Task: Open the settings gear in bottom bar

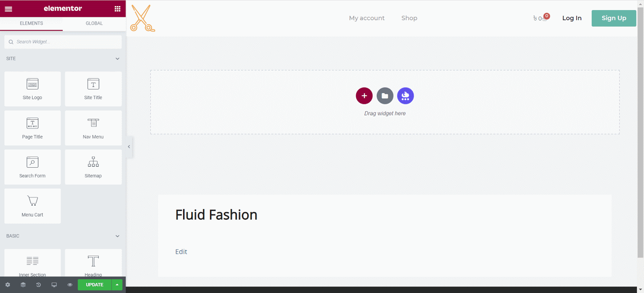Action: (8, 285)
